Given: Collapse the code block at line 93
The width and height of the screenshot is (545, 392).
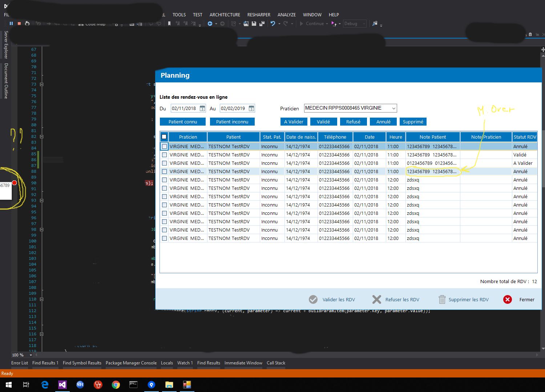Looking at the screenshot, I should click(x=41, y=200).
